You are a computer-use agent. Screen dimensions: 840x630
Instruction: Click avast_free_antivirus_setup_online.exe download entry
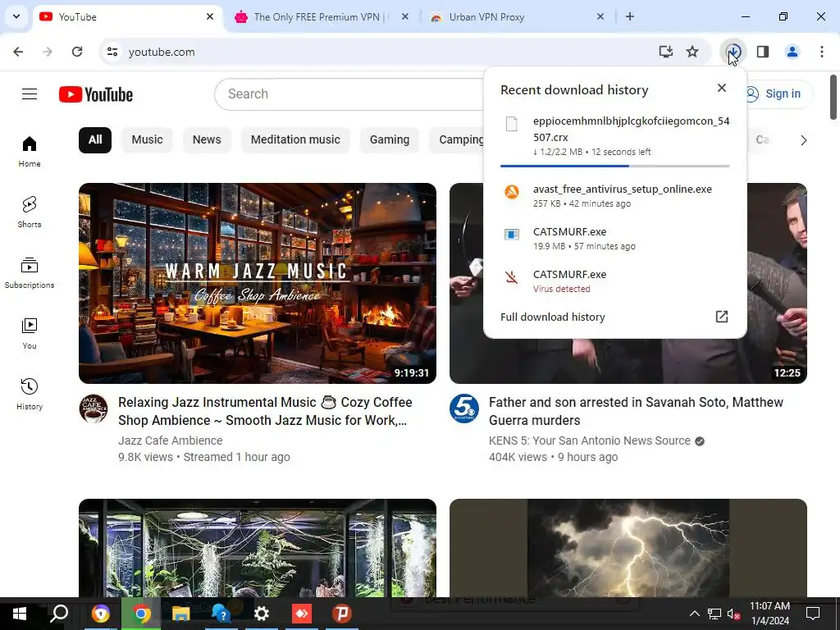614,195
